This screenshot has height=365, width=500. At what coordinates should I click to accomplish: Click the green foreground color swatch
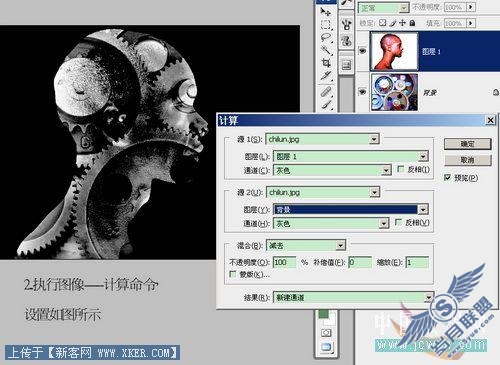pyautogui.click(x=323, y=314)
